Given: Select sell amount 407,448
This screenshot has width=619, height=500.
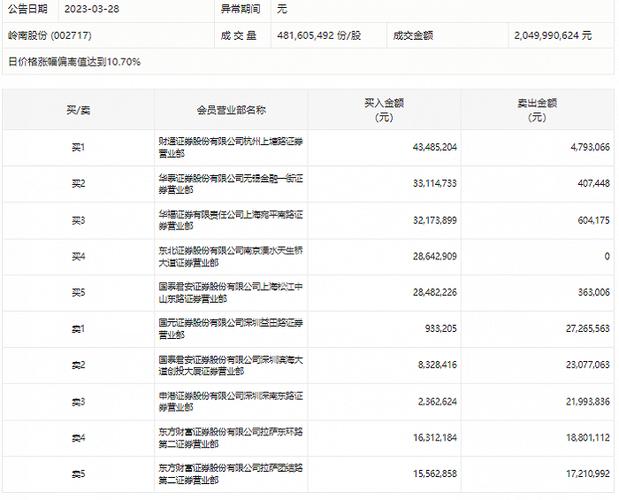Looking at the screenshot, I should tap(594, 184).
